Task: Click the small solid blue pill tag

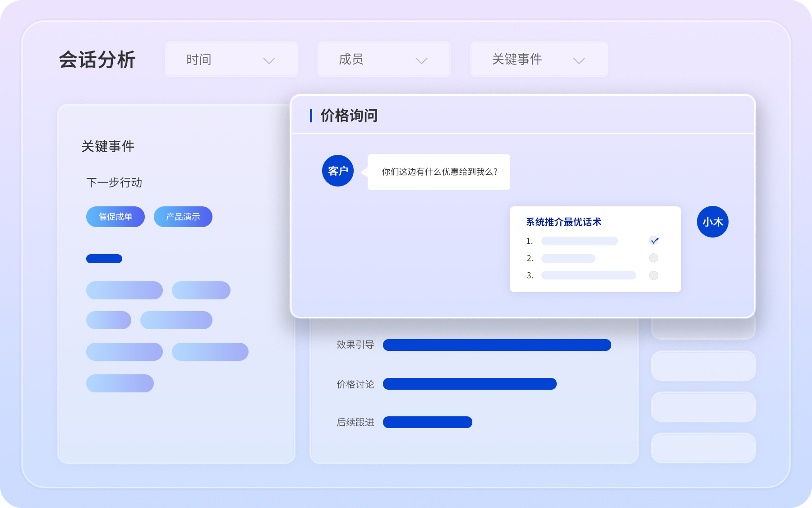Action: (104, 259)
